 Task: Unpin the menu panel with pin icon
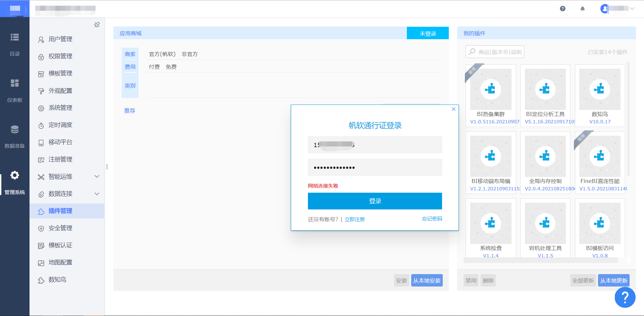pos(97,25)
